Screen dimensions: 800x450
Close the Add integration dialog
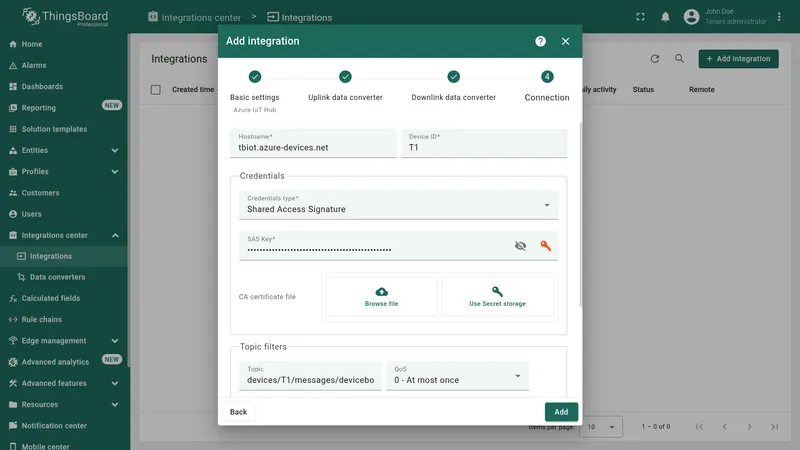pos(565,41)
